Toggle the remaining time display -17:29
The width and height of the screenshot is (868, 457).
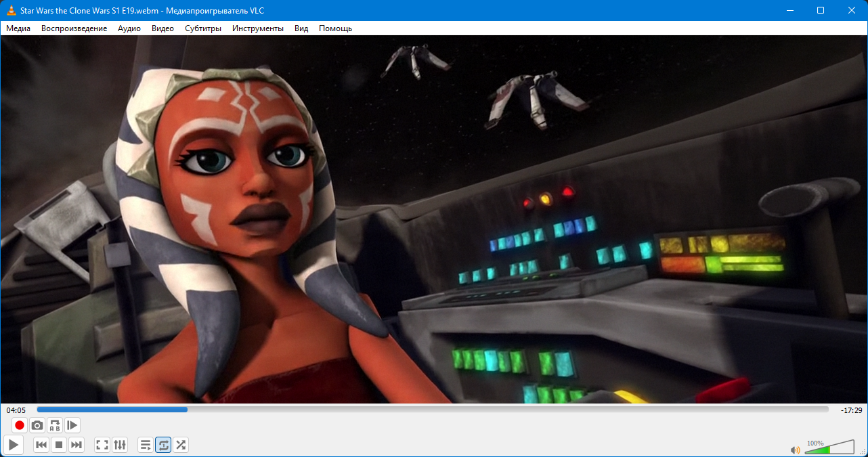pos(851,410)
